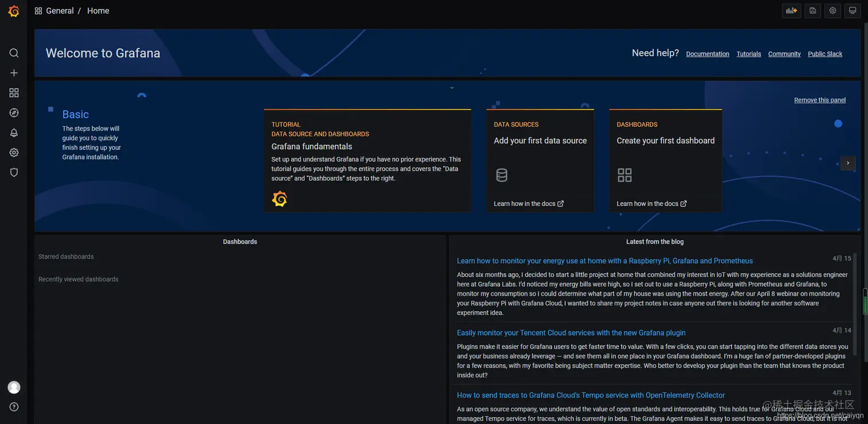Click the Recently viewed dashboards label
868x424 pixels.
pyautogui.click(x=78, y=279)
